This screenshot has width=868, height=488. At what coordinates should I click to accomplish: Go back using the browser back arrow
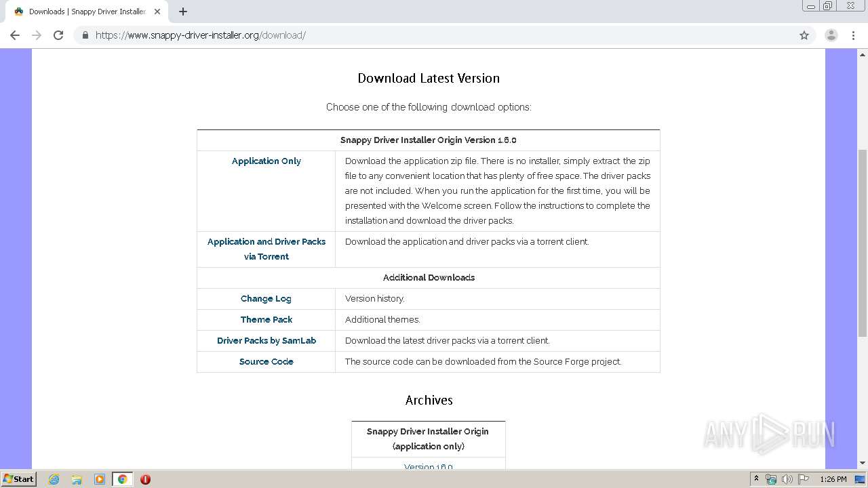click(x=14, y=35)
